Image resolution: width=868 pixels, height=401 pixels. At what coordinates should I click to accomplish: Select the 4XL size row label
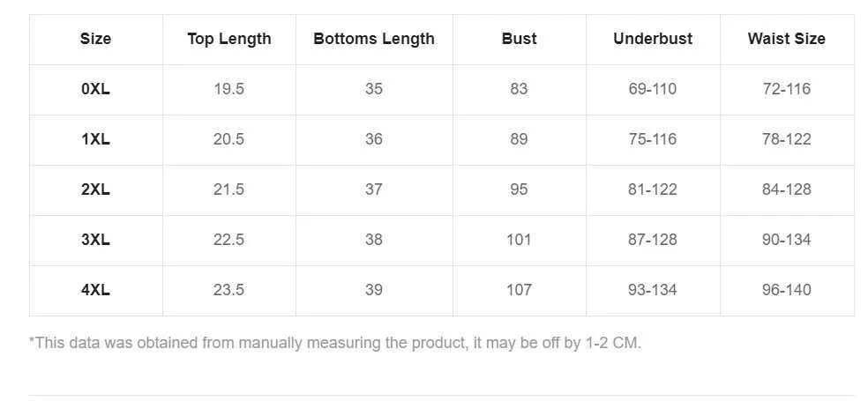click(x=95, y=290)
